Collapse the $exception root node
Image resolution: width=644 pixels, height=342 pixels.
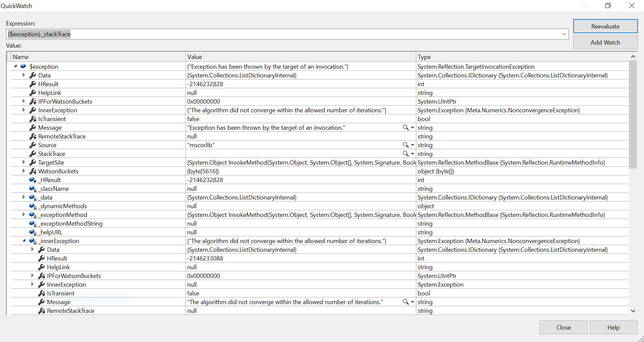[x=15, y=66]
